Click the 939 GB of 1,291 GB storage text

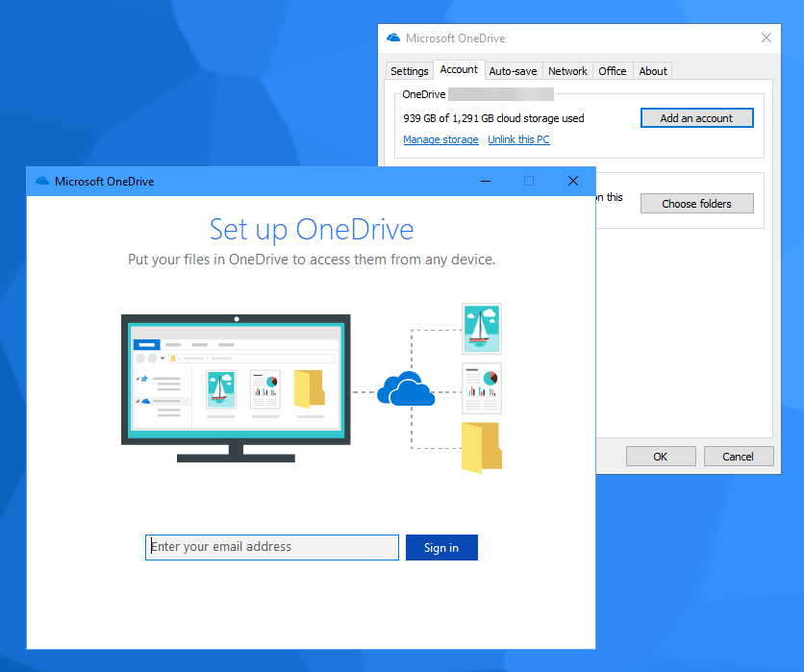pos(493,118)
